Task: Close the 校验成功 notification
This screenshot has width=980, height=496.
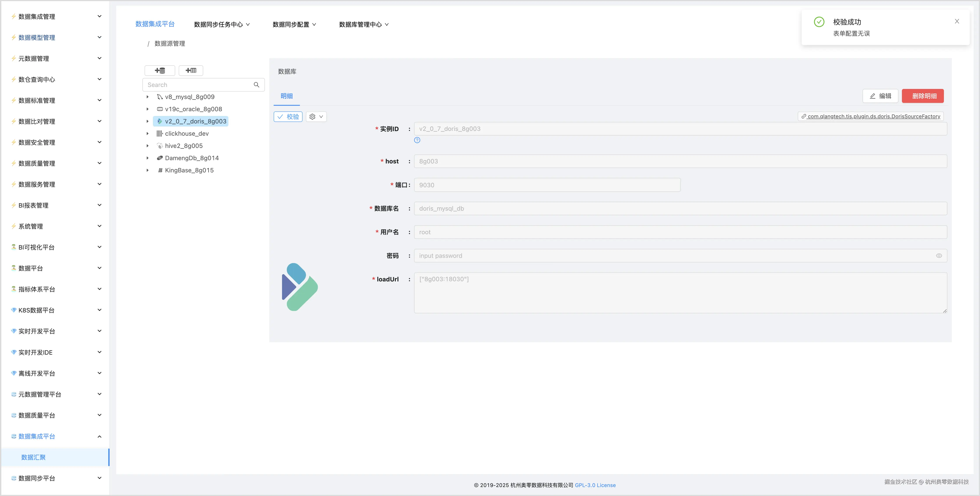Action: coord(957,21)
